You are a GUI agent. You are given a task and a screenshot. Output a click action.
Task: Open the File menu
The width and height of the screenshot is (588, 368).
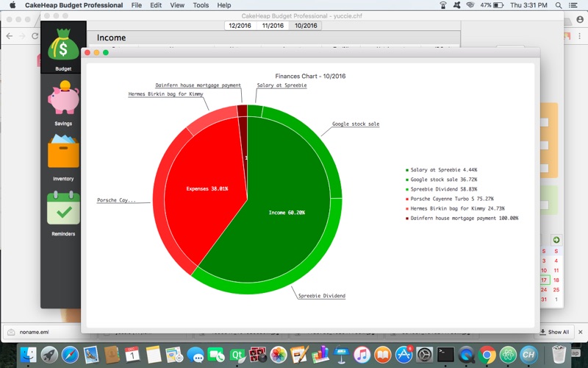[x=137, y=5]
